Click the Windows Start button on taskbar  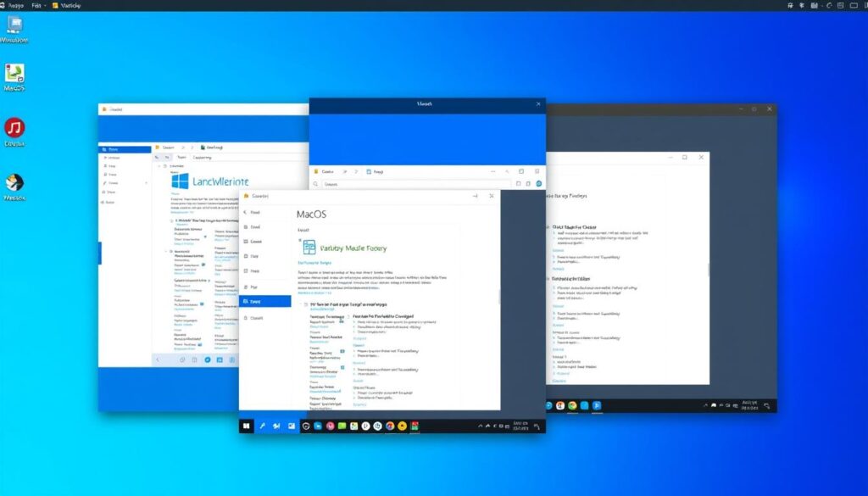pyautogui.click(x=248, y=426)
